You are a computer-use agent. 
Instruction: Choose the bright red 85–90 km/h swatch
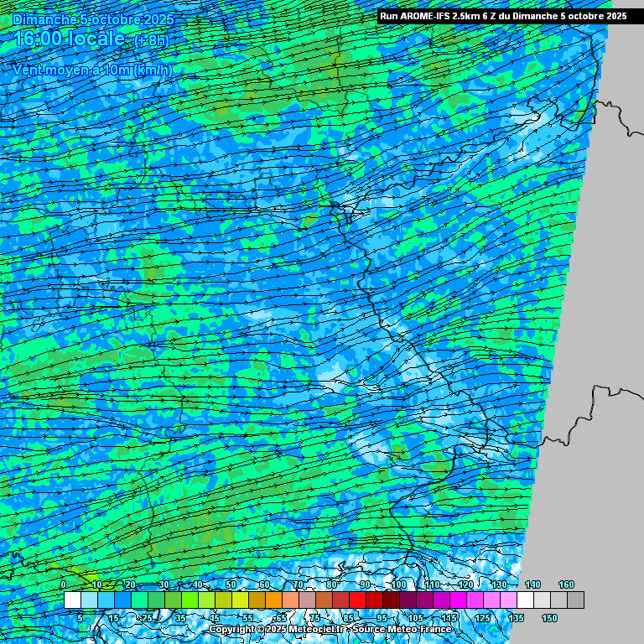pos(357,600)
